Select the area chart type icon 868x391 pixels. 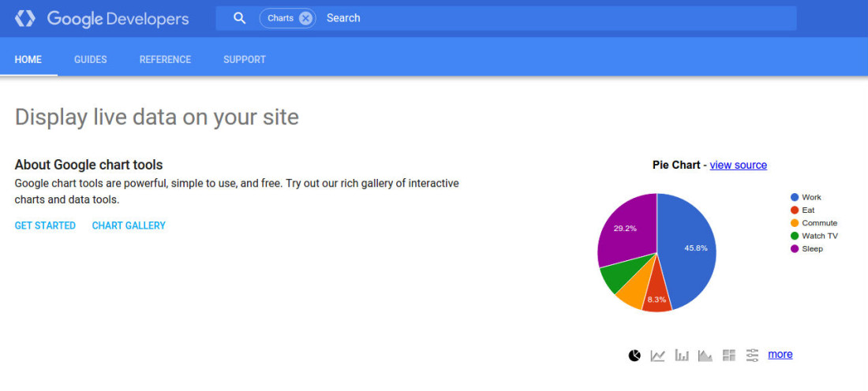click(705, 355)
